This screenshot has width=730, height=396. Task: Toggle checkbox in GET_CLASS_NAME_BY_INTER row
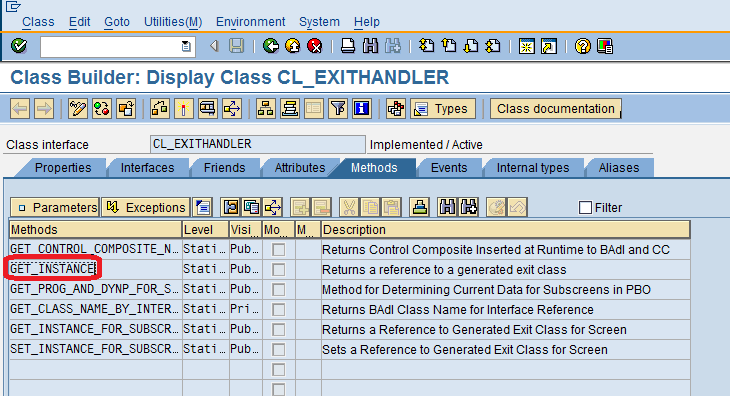click(x=278, y=310)
